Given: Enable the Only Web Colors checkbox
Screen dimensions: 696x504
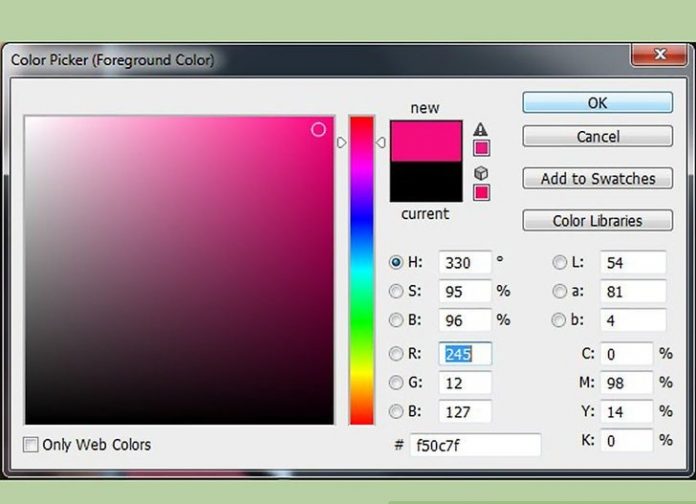Looking at the screenshot, I should pyautogui.click(x=31, y=444).
